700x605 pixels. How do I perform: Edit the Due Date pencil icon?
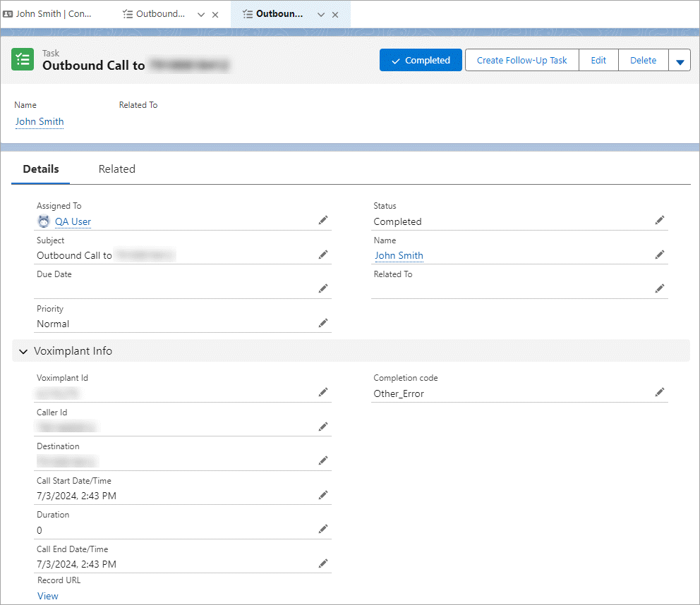click(323, 288)
